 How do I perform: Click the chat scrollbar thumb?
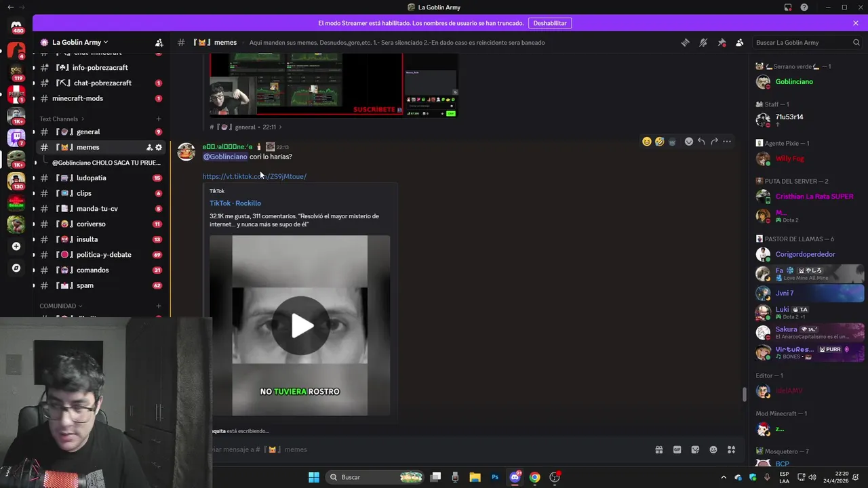click(744, 394)
